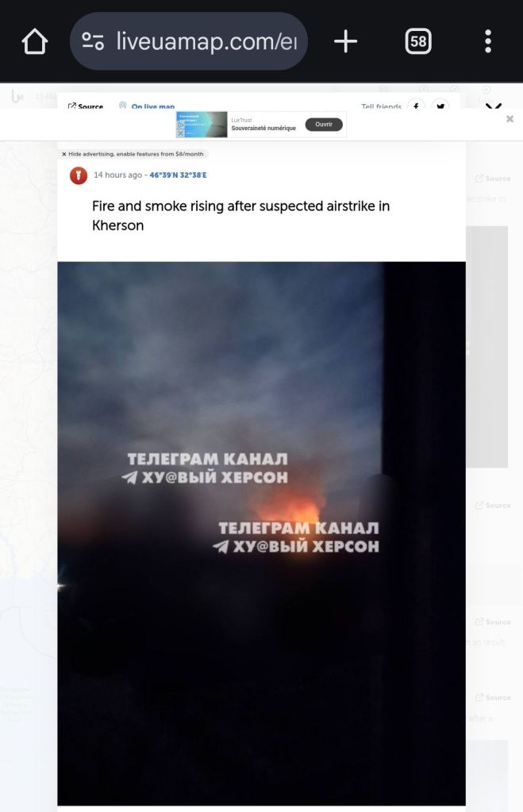Share post on Twitter

point(440,106)
